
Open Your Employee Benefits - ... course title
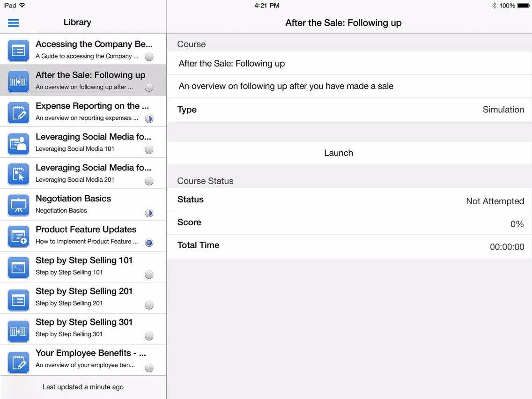[90, 353]
